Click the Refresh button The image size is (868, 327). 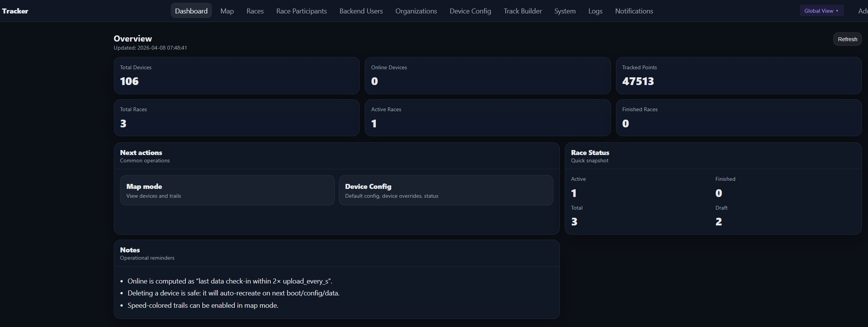(847, 39)
